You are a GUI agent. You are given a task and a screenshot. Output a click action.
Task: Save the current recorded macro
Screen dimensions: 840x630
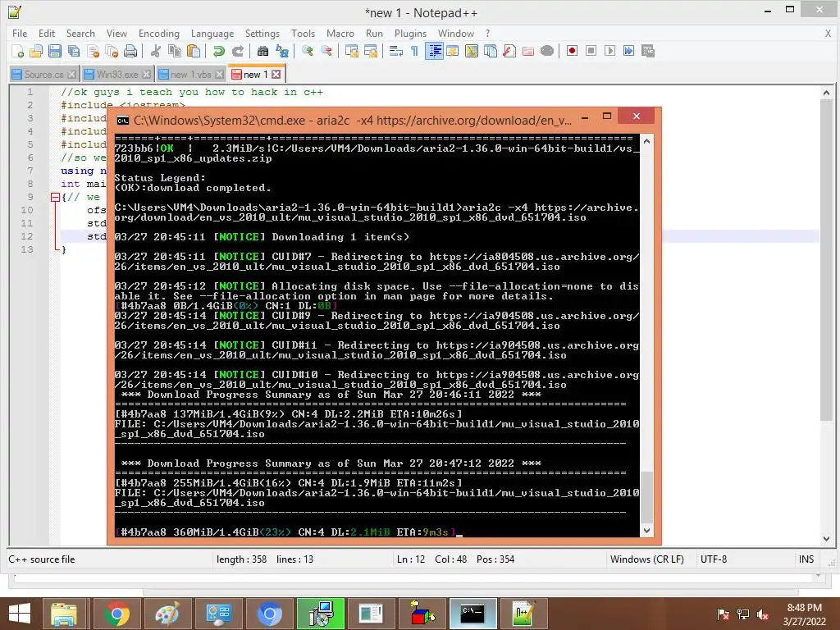(x=648, y=51)
